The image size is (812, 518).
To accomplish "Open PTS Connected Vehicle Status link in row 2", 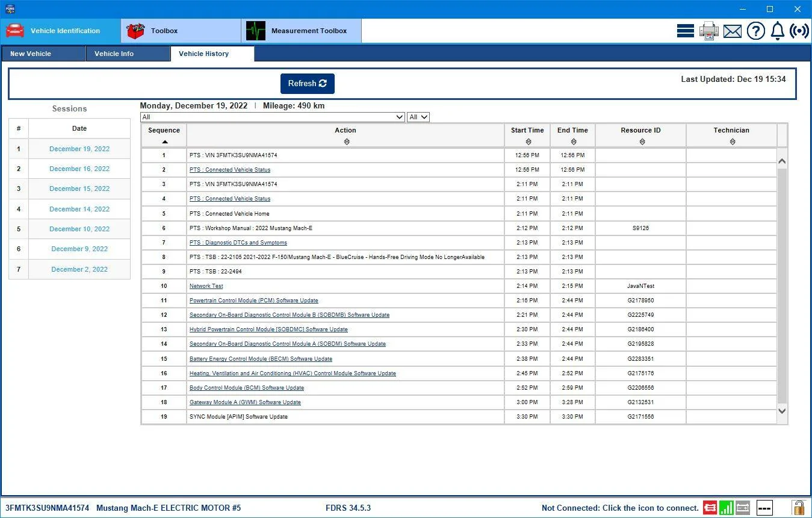I will click(230, 170).
